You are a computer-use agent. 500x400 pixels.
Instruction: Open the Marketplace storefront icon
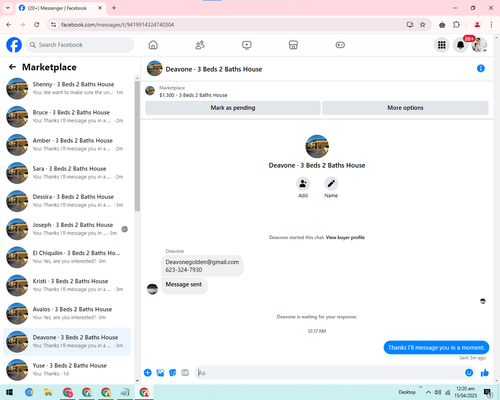point(293,45)
